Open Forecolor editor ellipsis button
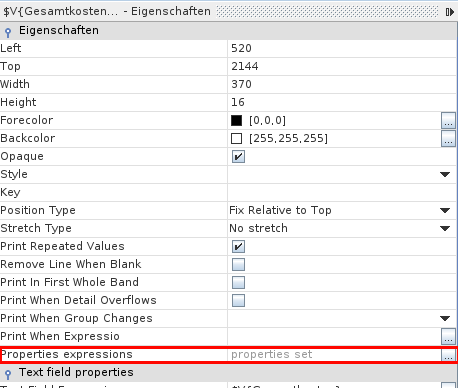Image resolution: width=458 pixels, height=388 pixels. 448,121
